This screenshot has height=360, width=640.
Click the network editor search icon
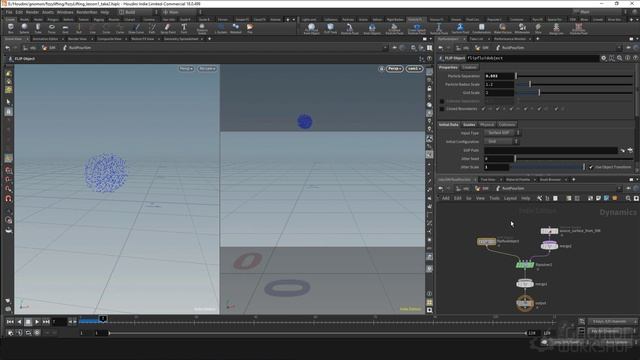(628, 198)
